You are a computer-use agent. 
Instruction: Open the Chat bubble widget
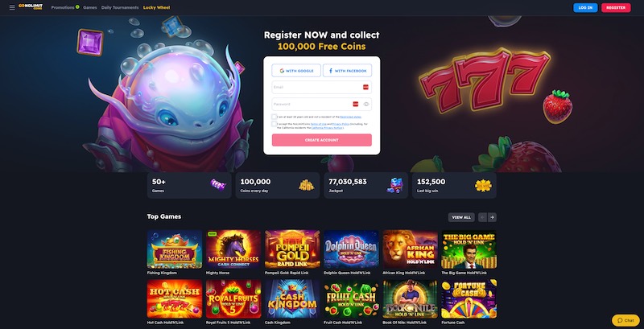point(625,320)
